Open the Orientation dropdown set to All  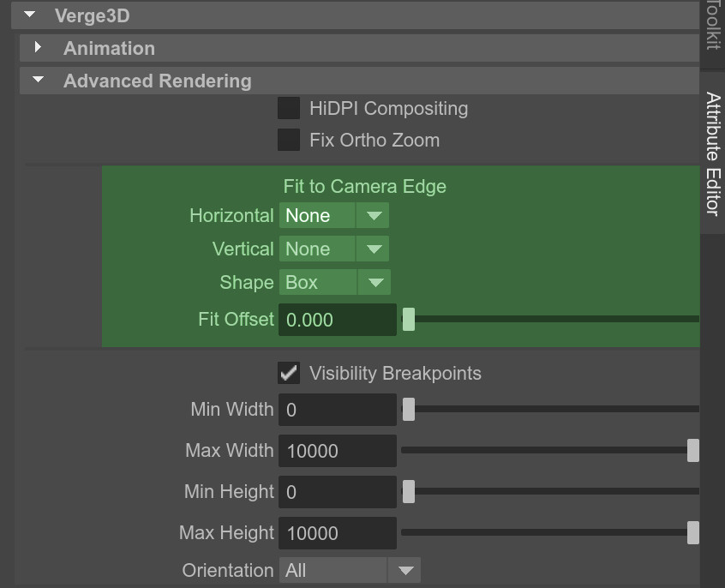350,570
